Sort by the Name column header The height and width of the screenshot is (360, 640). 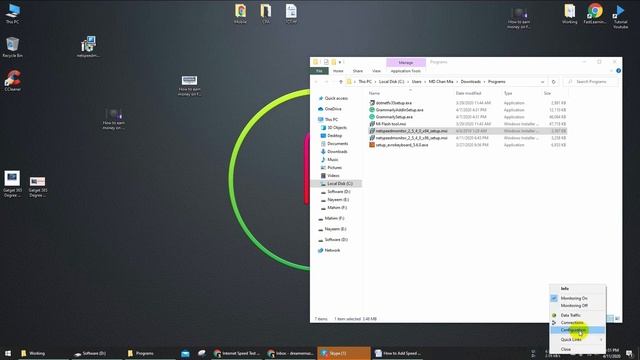pos(374,93)
